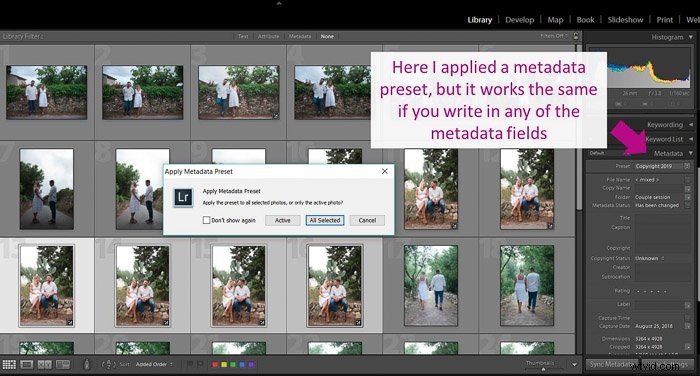The height and width of the screenshot is (376, 700).
Task: Click in the Creator metadata field
Action: tap(662, 267)
